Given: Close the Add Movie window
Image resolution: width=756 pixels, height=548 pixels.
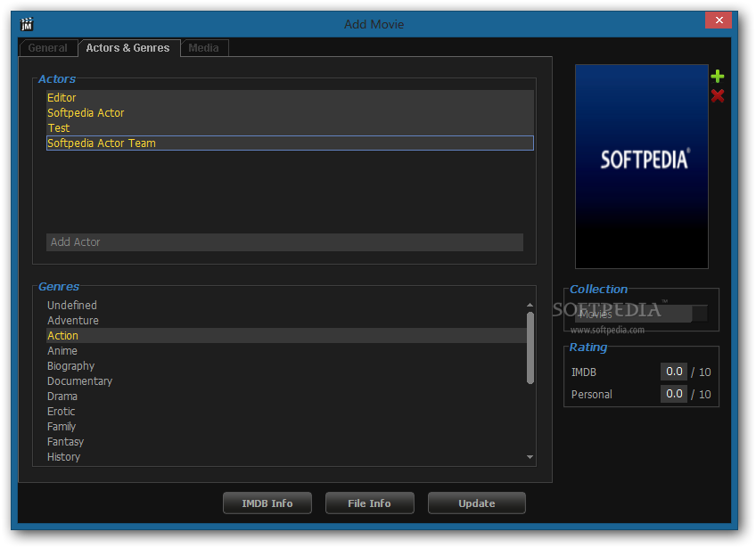Looking at the screenshot, I should pyautogui.click(x=719, y=20).
